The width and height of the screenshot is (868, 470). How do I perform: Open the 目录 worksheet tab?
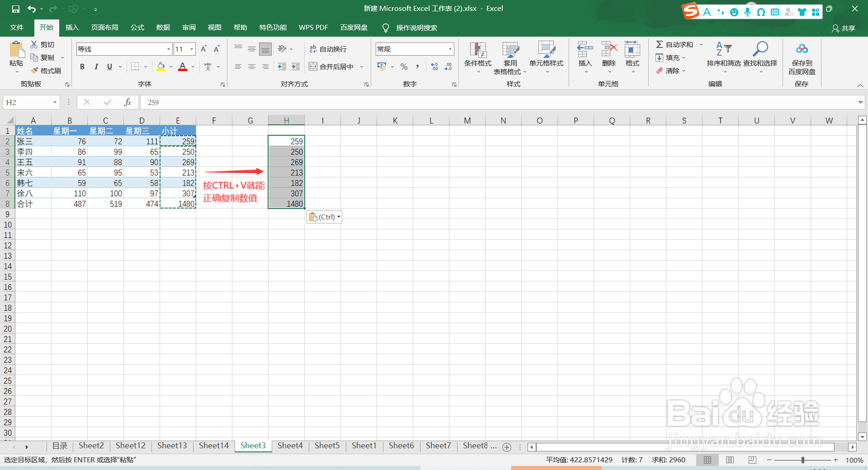[60, 446]
